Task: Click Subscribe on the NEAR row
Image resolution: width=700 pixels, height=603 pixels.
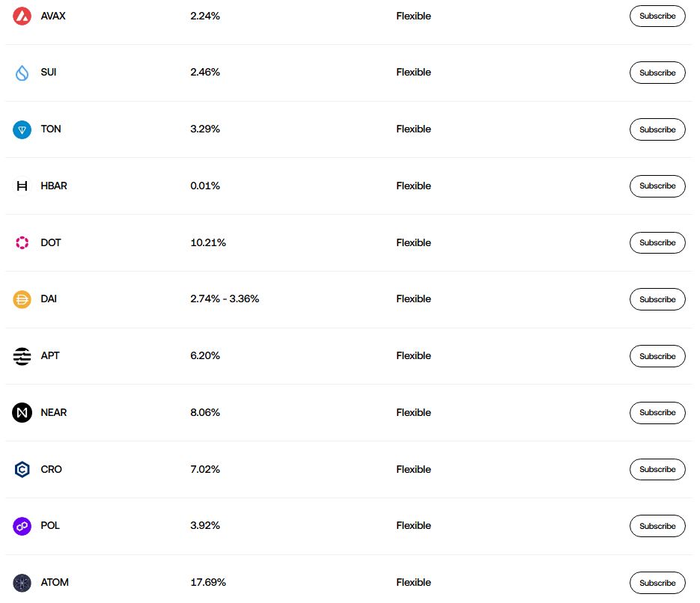Action: [x=657, y=412]
